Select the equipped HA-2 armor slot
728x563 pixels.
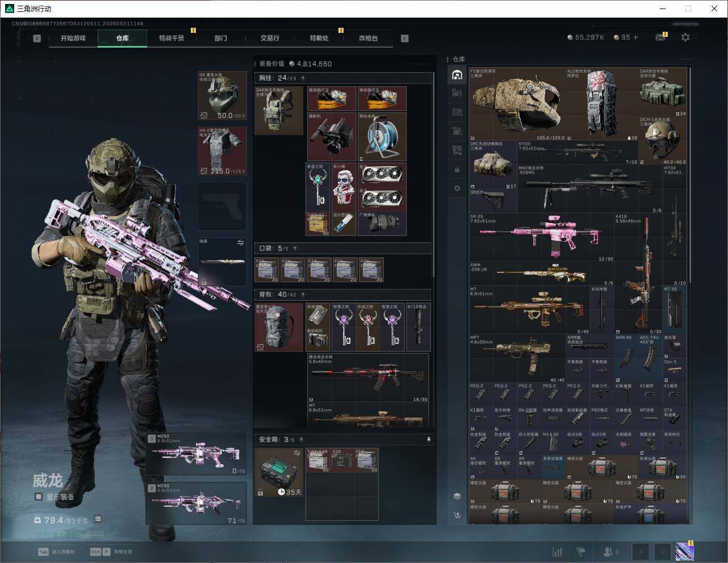coord(222,151)
